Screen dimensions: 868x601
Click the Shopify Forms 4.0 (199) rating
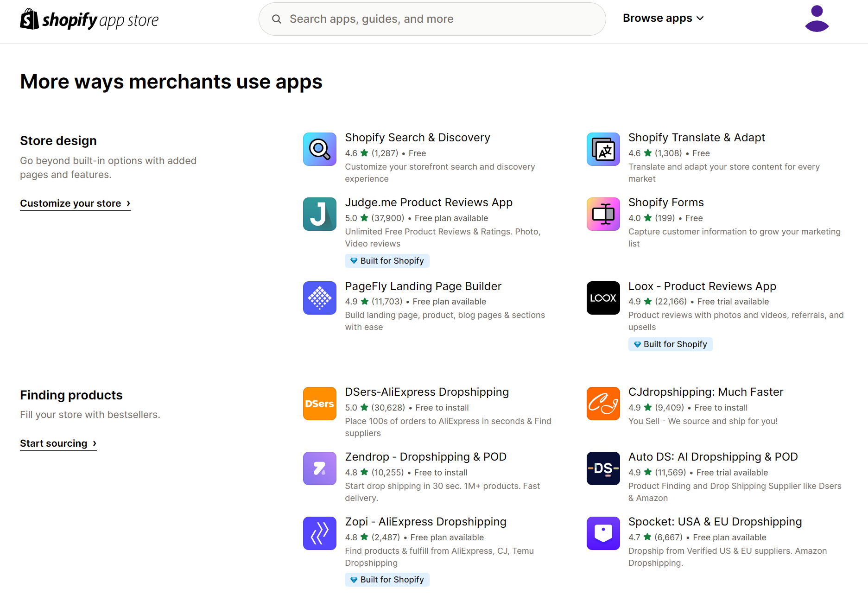(652, 218)
